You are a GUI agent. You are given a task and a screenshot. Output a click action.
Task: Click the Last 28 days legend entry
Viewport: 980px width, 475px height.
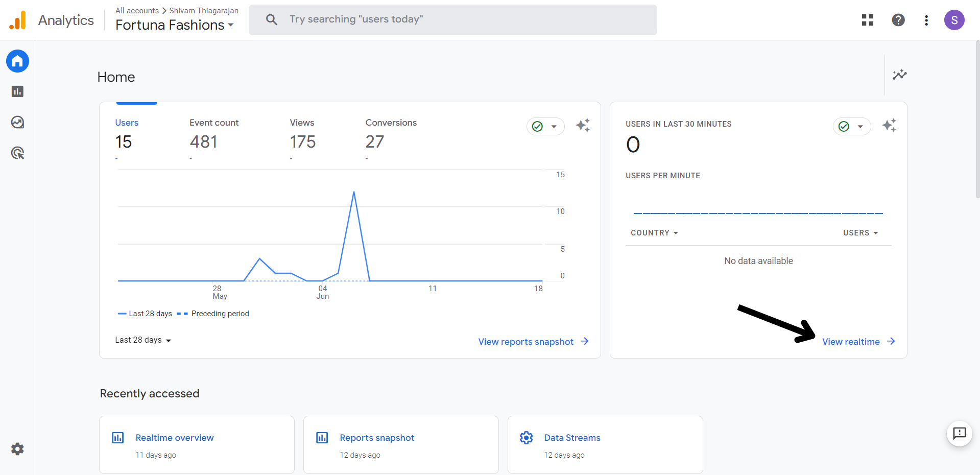[x=145, y=314]
